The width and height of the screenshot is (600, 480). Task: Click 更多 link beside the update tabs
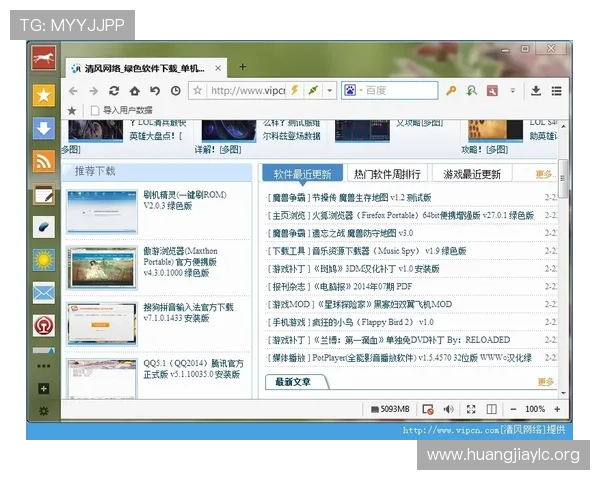(545, 175)
